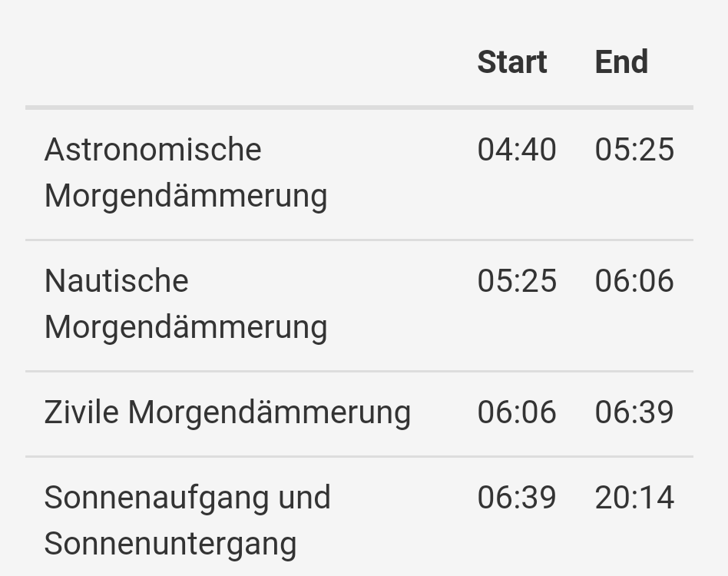Click the word Sonnenuntergang in last row
728x576 pixels.
(170, 544)
